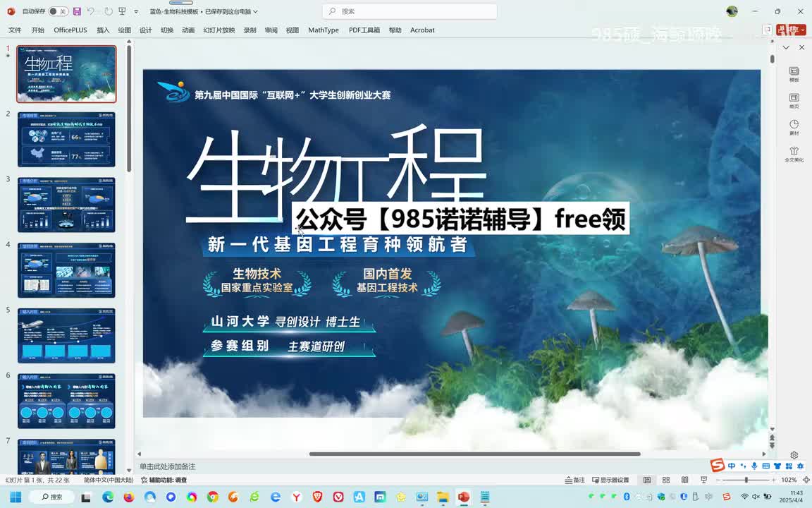Click the comments icon beside share button
This screenshot has height=508, width=812.
768,30
